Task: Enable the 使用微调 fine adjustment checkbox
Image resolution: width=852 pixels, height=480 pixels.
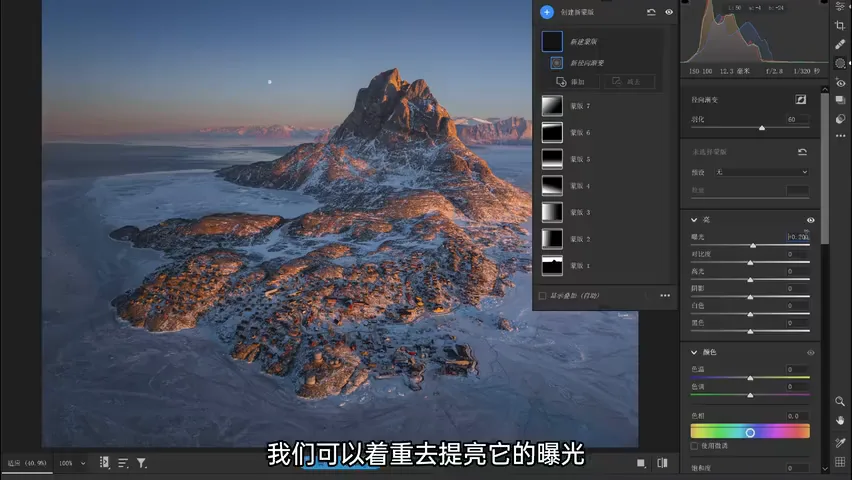Action: tap(694, 446)
